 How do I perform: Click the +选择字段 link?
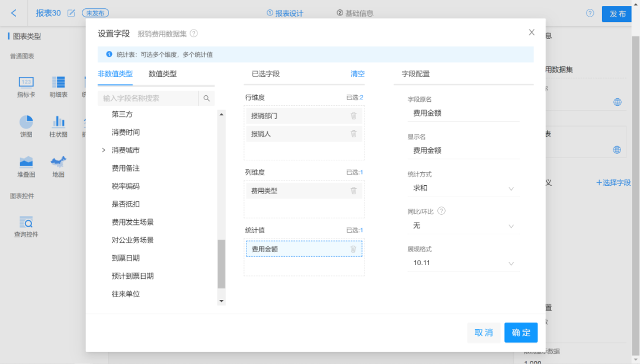coord(613,183)
